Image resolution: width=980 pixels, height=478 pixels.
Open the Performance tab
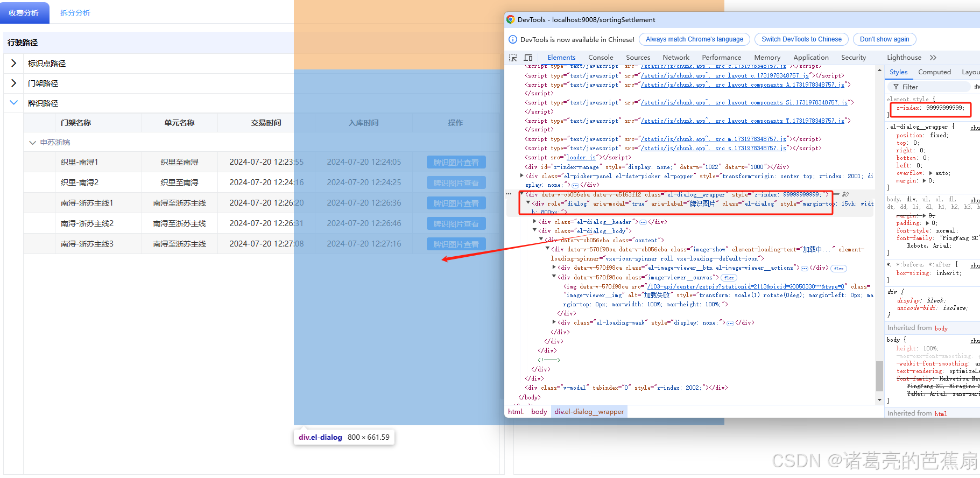721,58
